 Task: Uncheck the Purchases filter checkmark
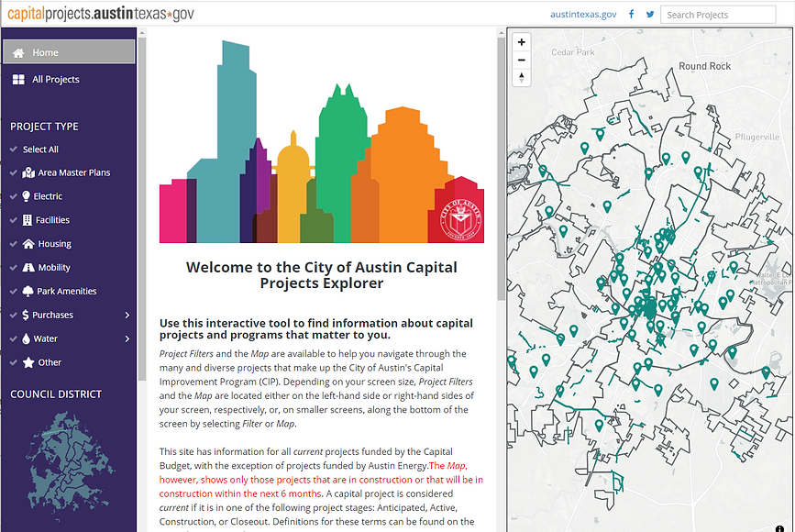(14, 315)
